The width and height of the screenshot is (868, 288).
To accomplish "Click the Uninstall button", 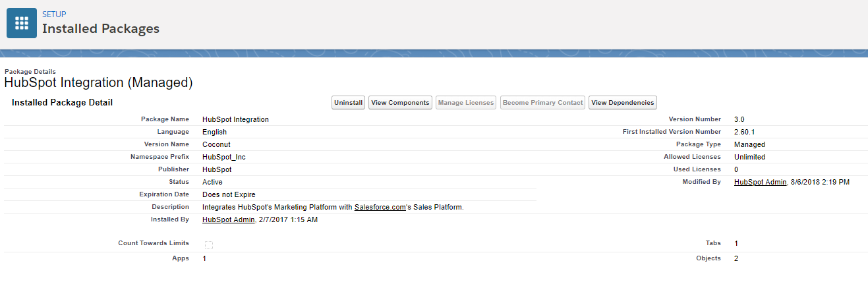I will pos(349,103).
